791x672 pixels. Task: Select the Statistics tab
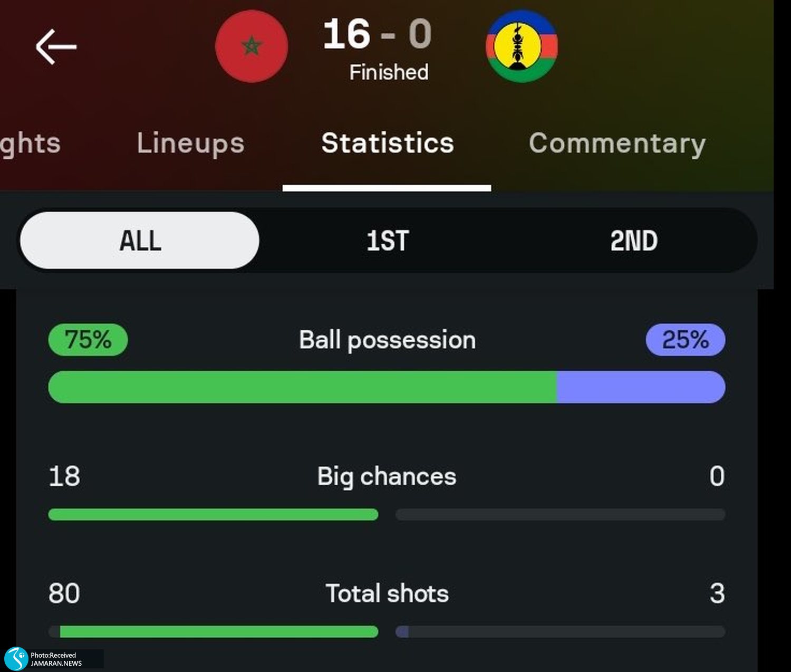click(388, 143)
